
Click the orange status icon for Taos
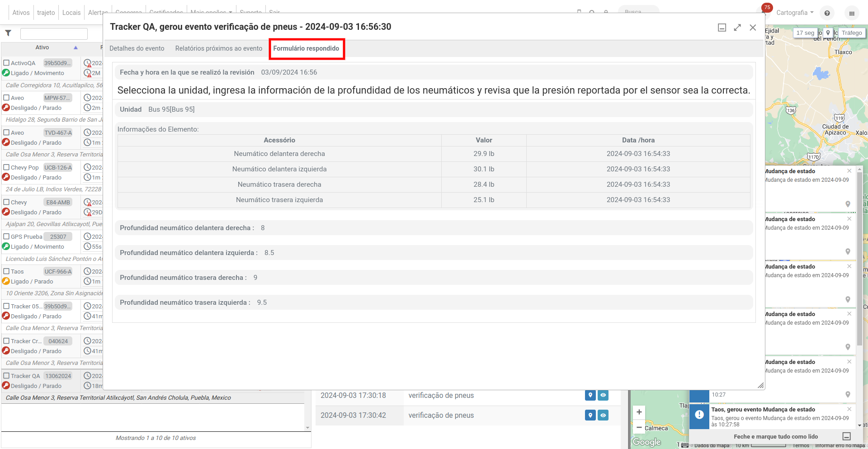tap(6, 281)
